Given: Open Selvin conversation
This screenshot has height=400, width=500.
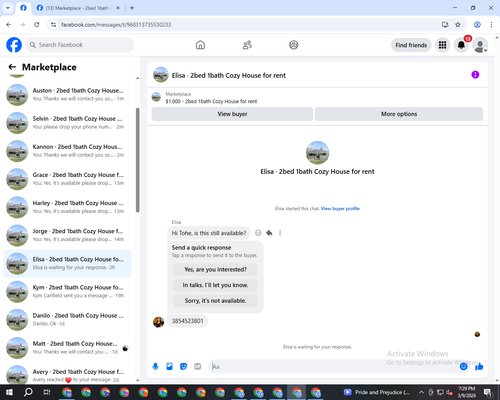Looking at the screenshot, I should coord(67,123).
